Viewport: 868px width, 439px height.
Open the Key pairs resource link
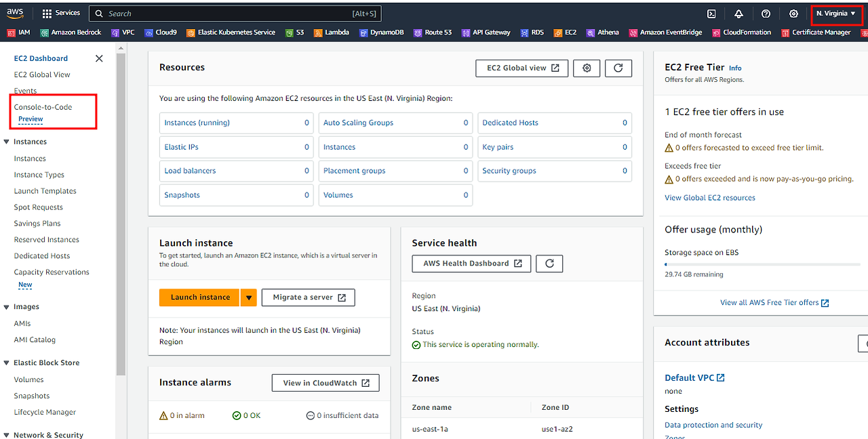(498, 147)
